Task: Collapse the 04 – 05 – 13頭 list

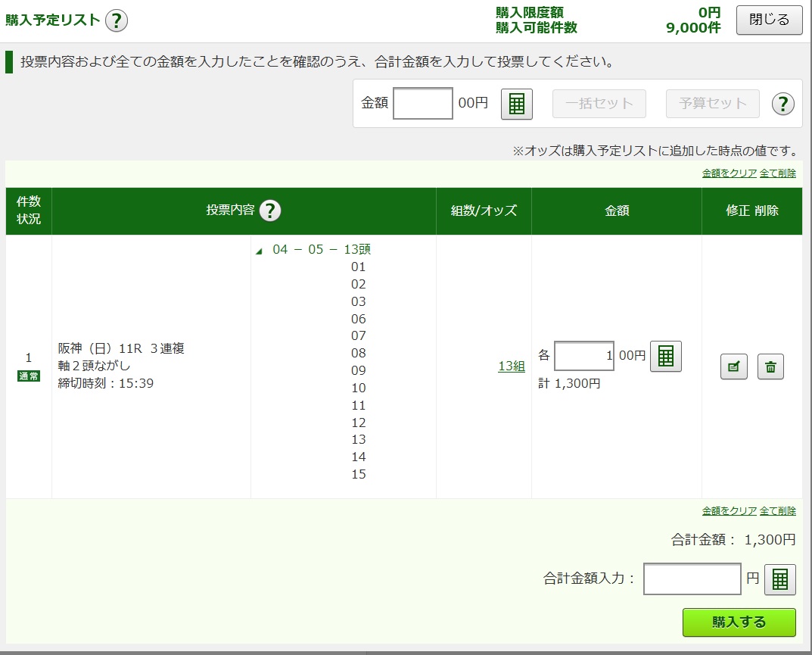Action: [x=260, y=251]
